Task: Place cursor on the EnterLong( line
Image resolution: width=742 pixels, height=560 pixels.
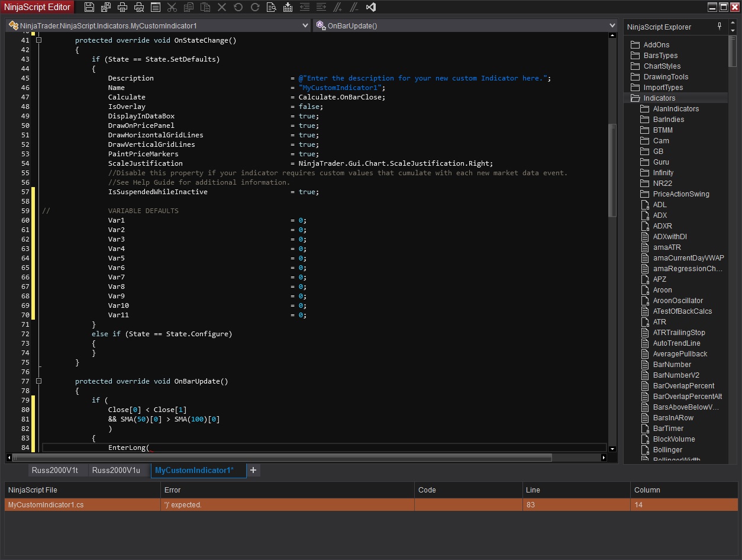Action: (x=324, y=448)
